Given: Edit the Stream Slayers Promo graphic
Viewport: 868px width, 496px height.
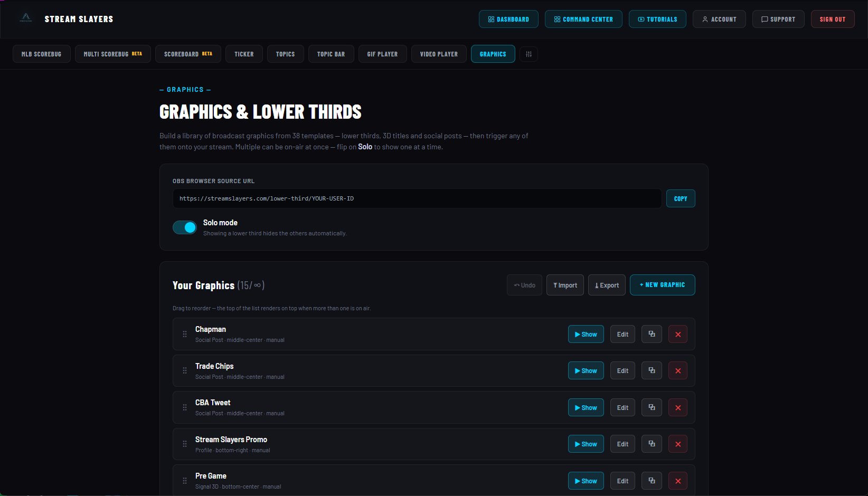Looking at the screenshot, I should 622,444.
